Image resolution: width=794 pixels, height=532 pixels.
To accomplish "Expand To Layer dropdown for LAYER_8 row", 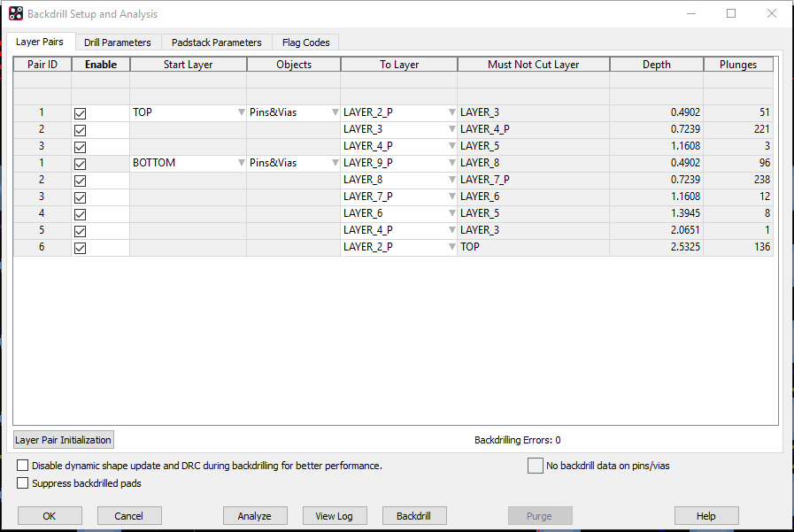I will [x=451, y=179].
